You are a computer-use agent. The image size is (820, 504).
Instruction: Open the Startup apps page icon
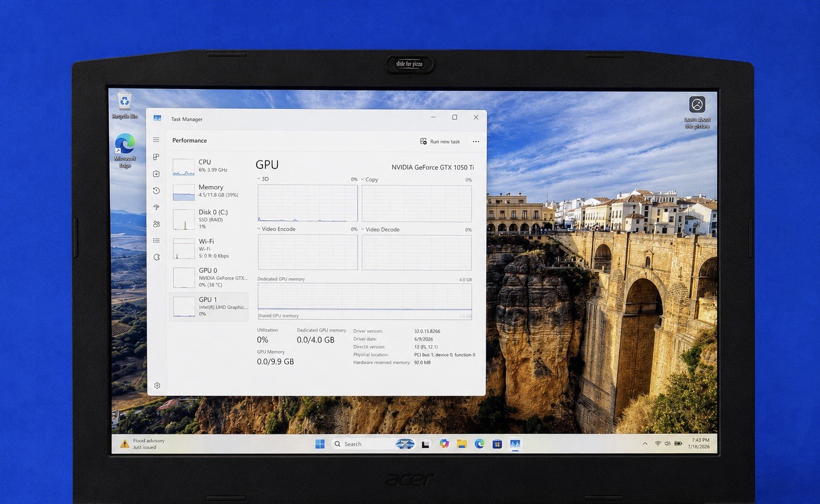(x=157, y=207)
